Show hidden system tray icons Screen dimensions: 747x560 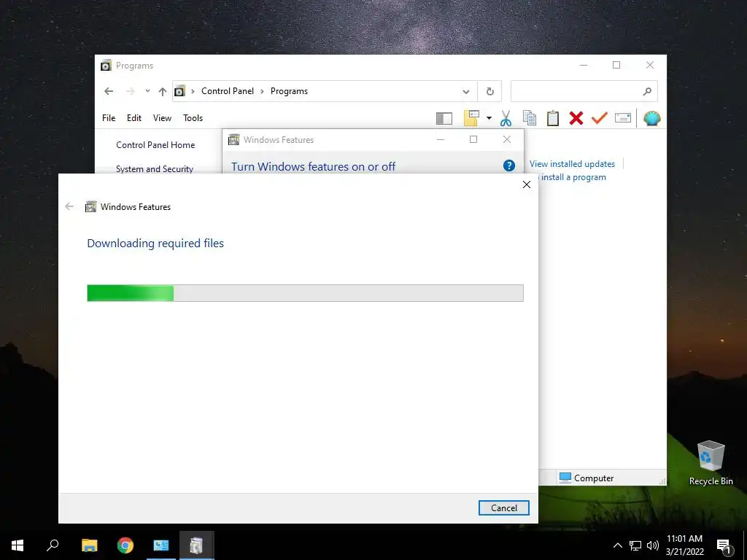pos(617,545)
